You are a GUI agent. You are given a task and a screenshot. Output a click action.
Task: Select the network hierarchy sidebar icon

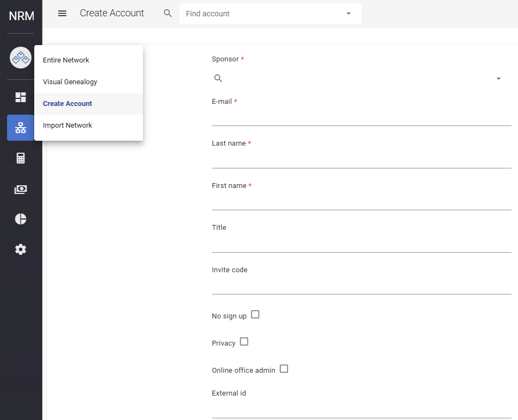click(21, 128)
